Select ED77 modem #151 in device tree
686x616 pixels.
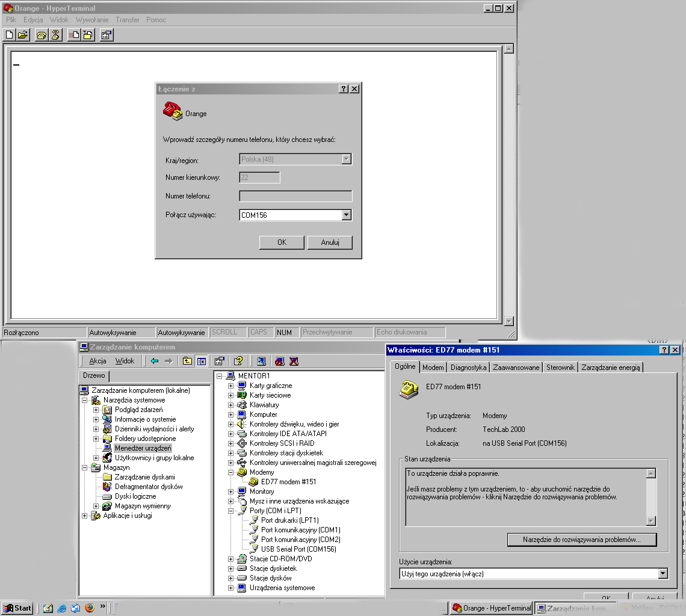coord(288,482)
